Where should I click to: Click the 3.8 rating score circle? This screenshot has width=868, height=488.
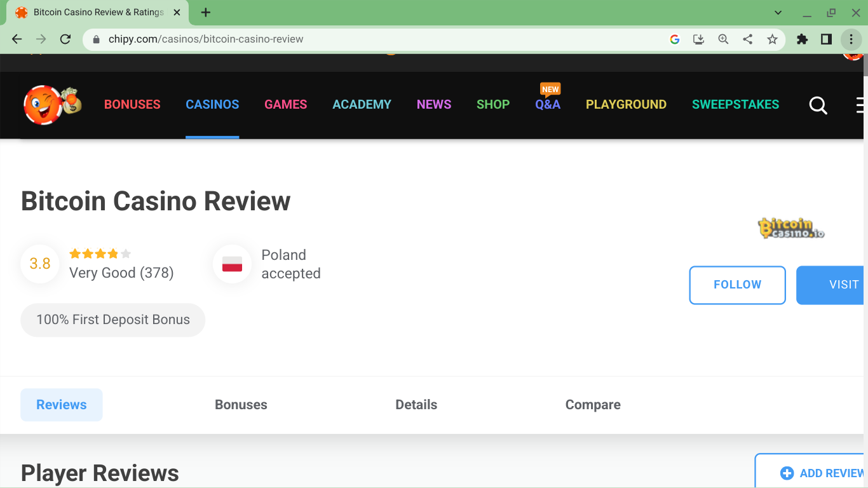40,264
